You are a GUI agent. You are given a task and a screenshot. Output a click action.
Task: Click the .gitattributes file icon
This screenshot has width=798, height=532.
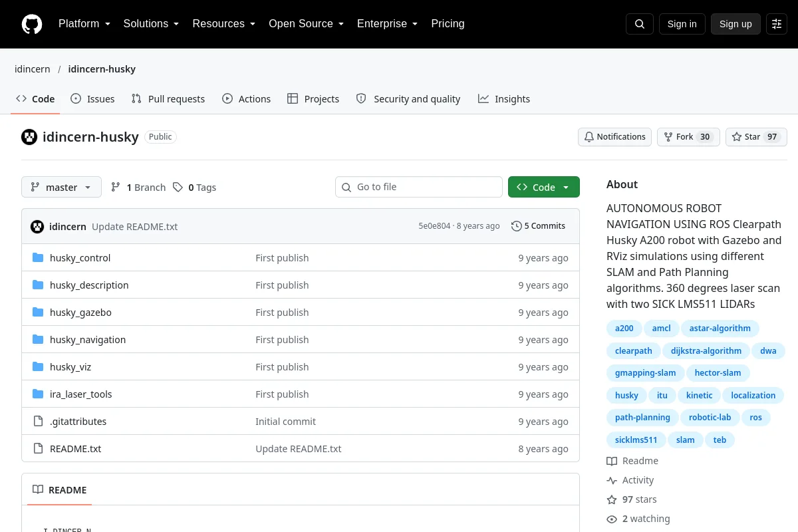point(38,421)
